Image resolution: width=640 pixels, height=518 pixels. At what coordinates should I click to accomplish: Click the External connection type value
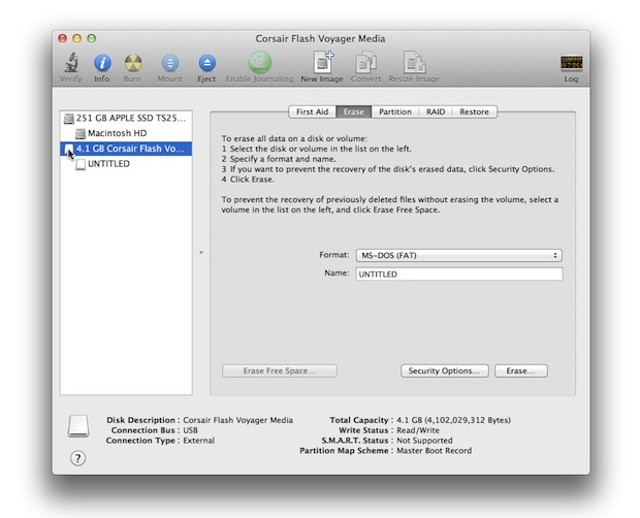click(x=199, y=440)
